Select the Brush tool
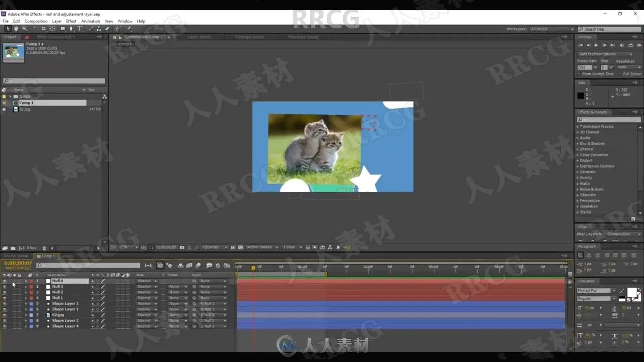644x362 pixels. point(90,29)
